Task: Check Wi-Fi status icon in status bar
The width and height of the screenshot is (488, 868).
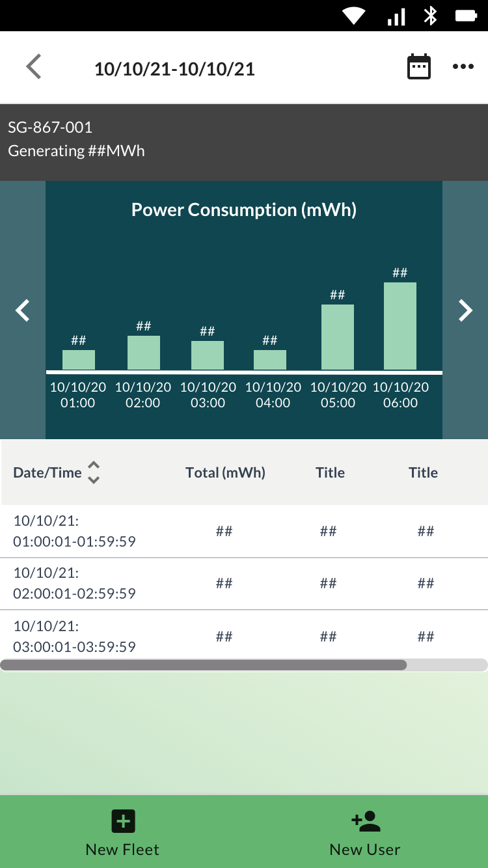Action: pos(354,16)
